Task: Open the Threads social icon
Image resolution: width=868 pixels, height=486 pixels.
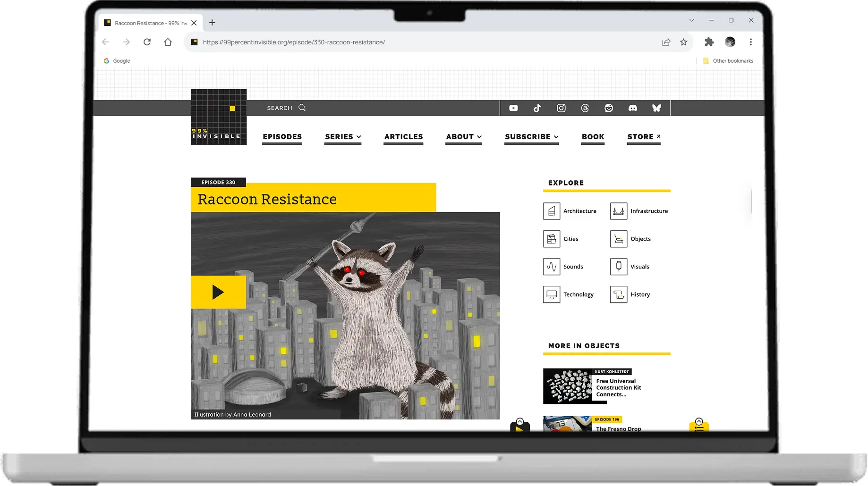Action: click(585, 108)
